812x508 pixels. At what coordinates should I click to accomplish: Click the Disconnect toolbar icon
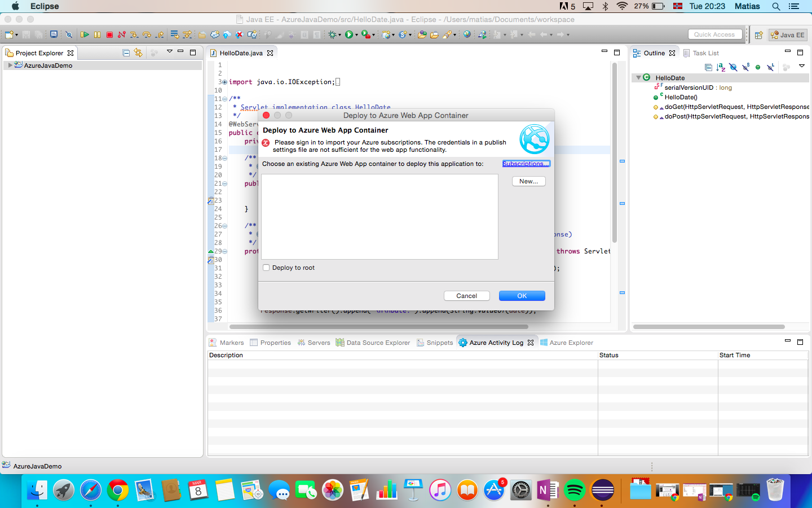[x=121, y=34]
